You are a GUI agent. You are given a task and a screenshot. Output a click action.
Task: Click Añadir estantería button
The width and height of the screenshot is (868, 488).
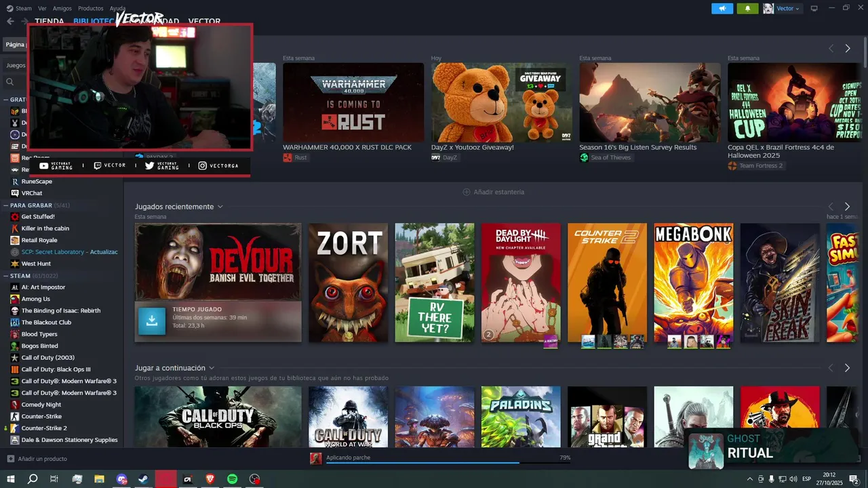(x=493, y=192)
